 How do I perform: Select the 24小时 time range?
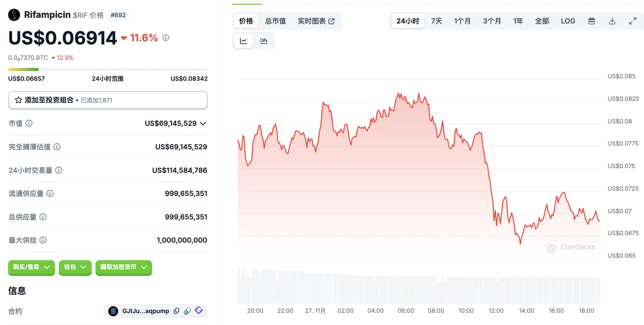407,21
